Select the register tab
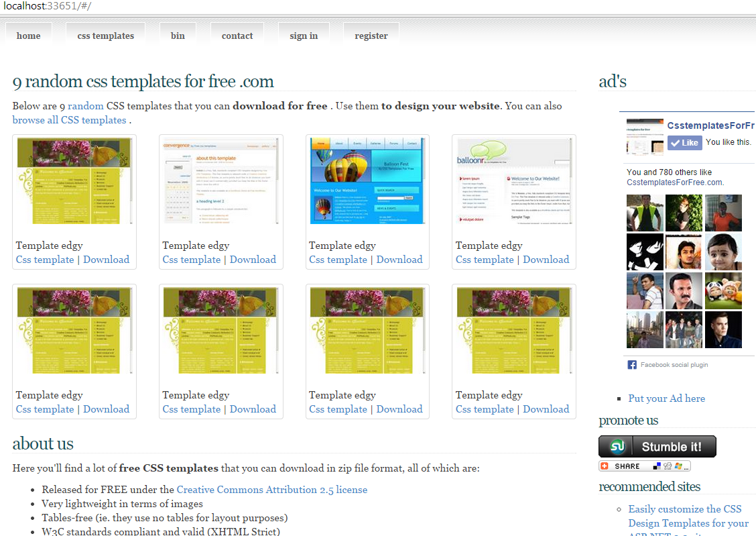The width and height of the screenshot is (756, 536). coord(371,36)
